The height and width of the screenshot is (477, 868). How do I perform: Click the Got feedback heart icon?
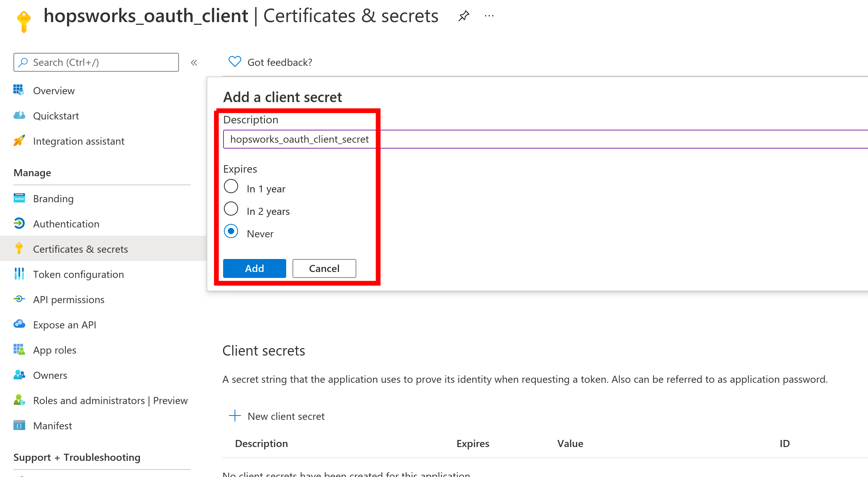(x=235, y=62)
